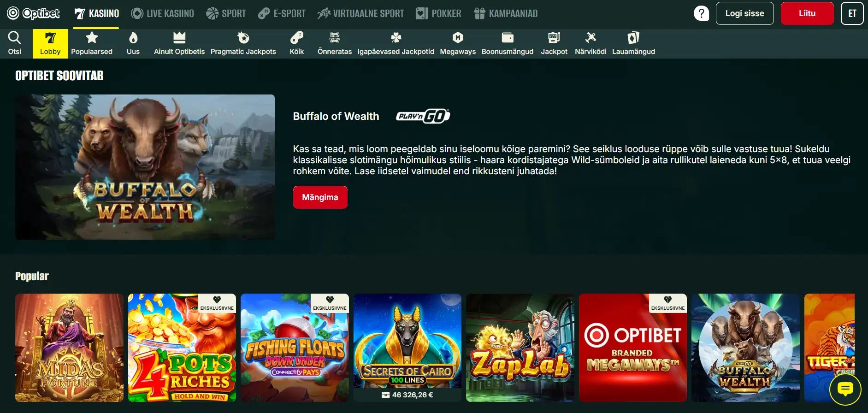Select Igapäevased Jackpotid clover category
Screen dimensions: 868x413
(x=396, y=43)
